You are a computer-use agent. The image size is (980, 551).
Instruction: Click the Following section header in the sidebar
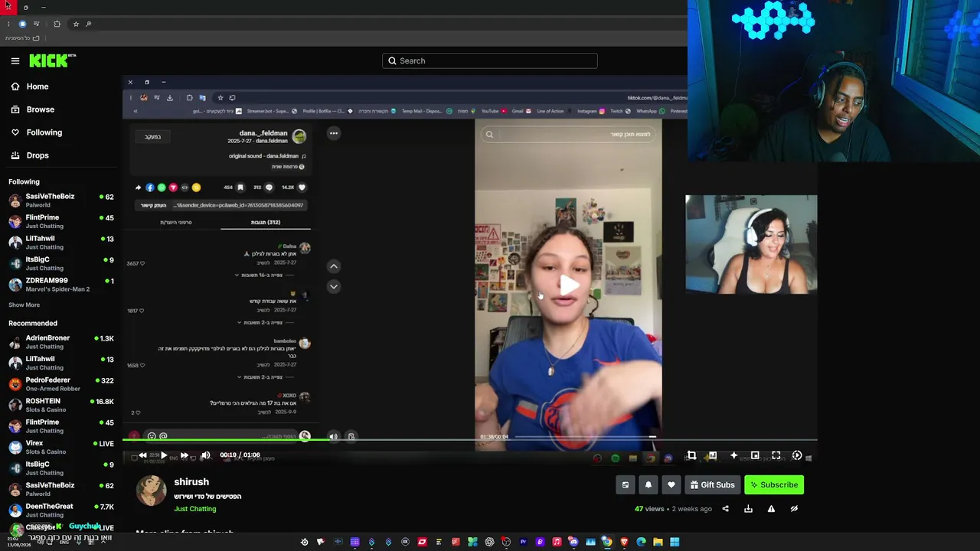click(x=24, y=182)
